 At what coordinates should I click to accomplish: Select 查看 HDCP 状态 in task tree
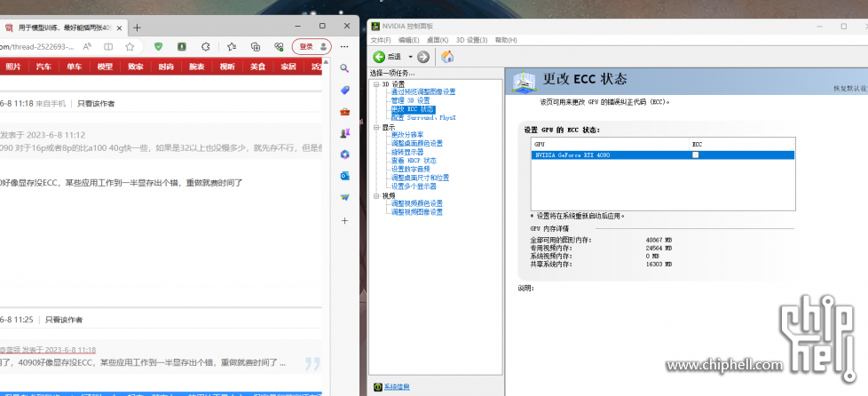click(414, 161)
